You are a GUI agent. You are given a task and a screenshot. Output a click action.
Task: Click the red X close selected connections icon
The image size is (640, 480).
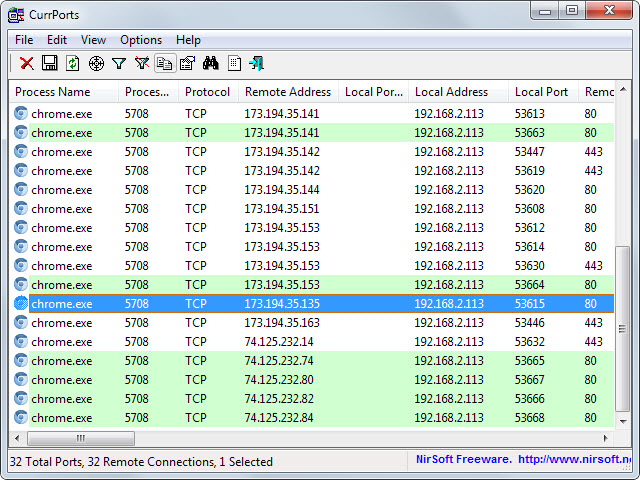click(27, 63)
